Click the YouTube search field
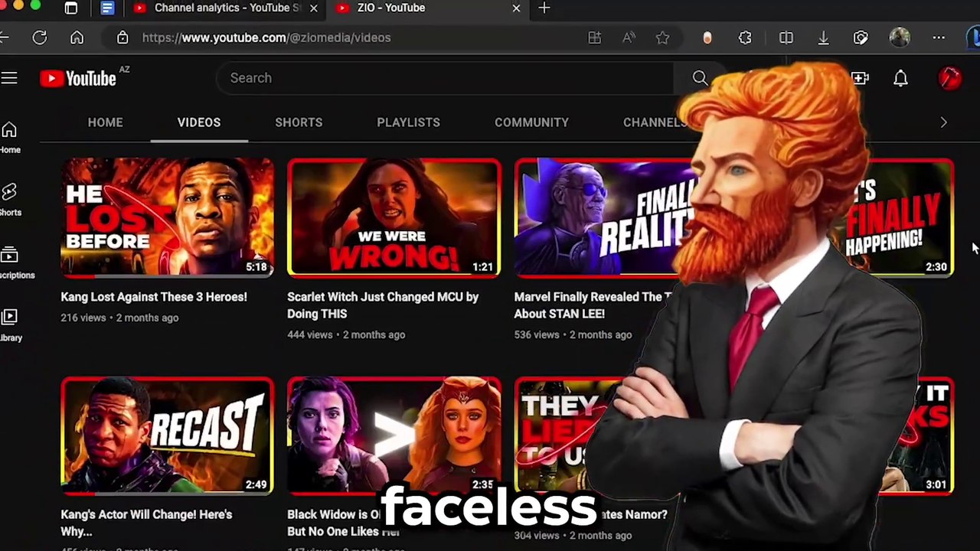Viewport: 980px width, 551px height. (444, 78)
